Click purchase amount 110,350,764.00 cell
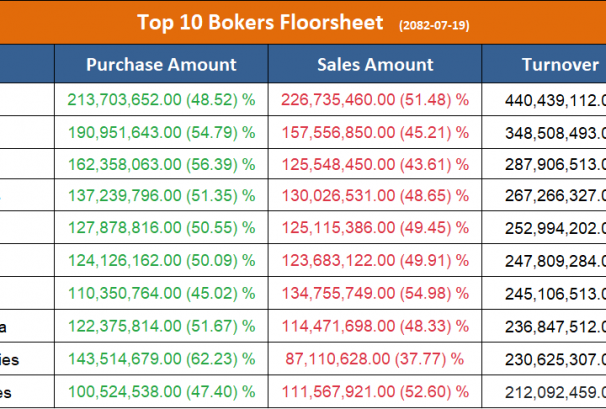This screenshot has width=606, height=409. [x=161, y=294]
